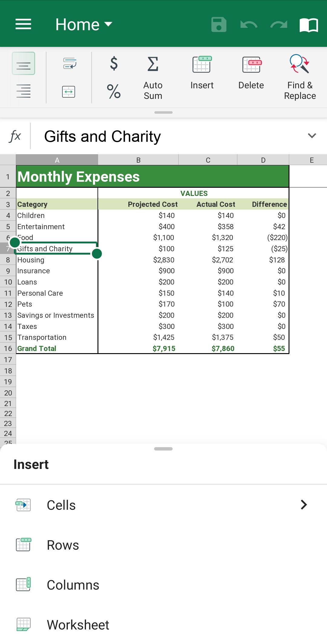Select the $2,830 projected housing cell
Viewport: 327px width, 644px height.
click(x=139, y=260)
